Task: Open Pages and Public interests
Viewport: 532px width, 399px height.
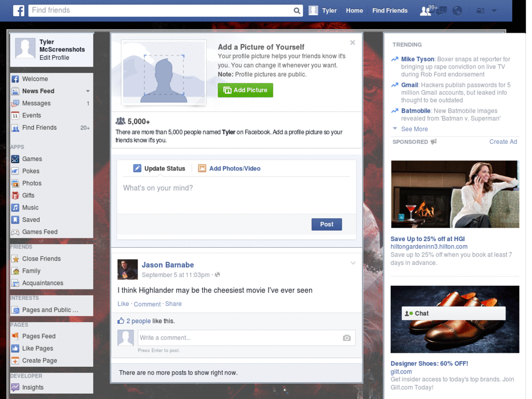Action: pos(51,310)
